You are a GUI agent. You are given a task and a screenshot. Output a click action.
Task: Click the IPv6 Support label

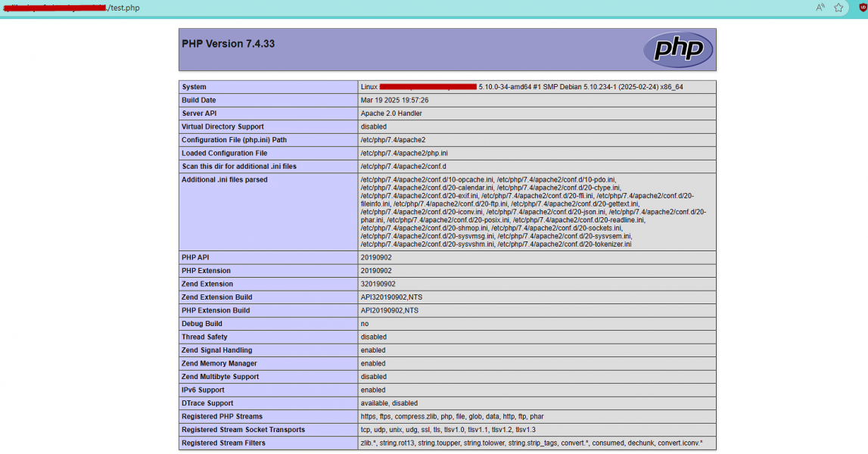pos(203,390)
